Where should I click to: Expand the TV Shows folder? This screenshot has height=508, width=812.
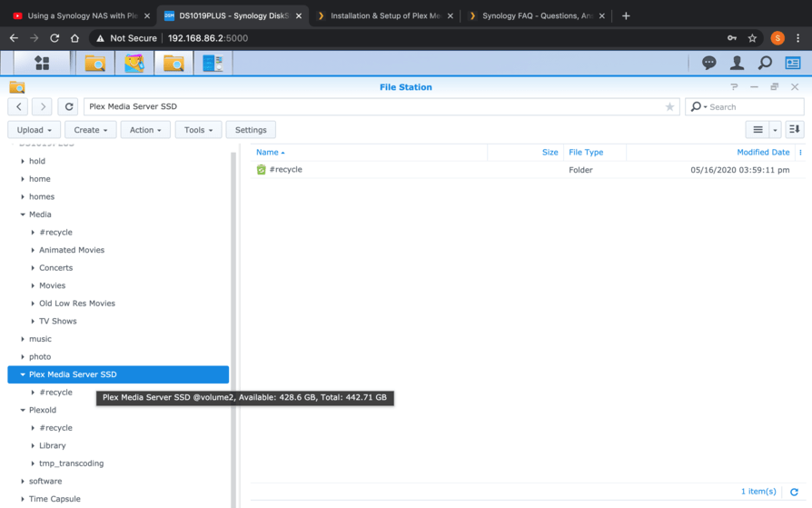33,321
